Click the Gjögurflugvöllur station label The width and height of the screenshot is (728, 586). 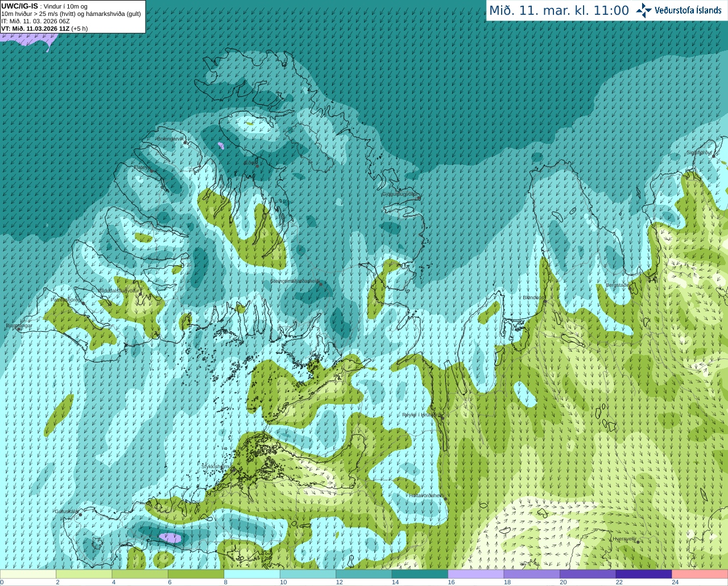click(400, 194)
